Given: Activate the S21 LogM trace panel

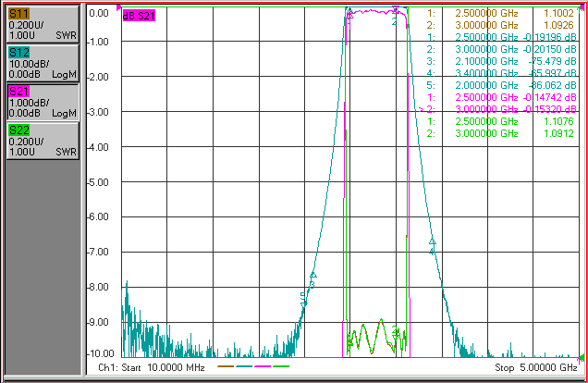Looking at the screenshot, I should coord(43,102).
